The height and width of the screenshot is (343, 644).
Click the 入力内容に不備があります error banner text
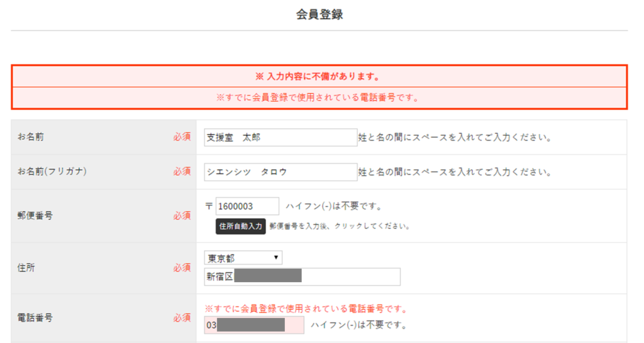click(x=319, y=77)
